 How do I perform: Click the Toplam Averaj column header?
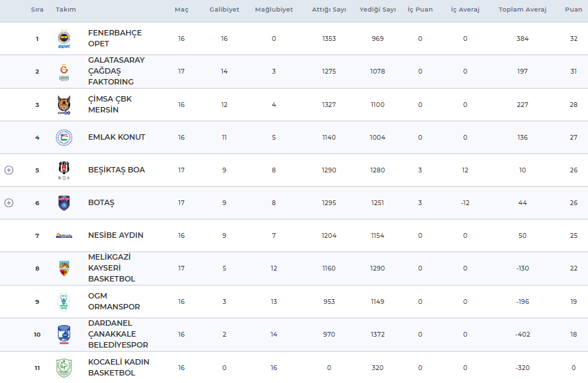(x=523, y=10)
